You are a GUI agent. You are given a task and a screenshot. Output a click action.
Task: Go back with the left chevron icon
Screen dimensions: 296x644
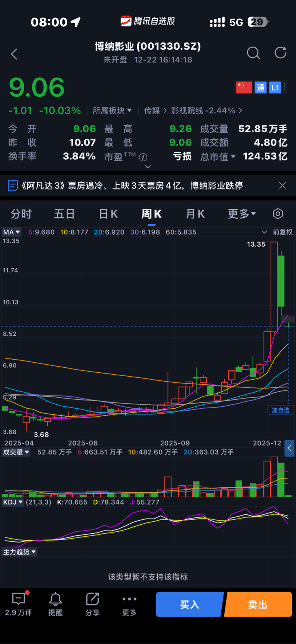tap(14, 54)
